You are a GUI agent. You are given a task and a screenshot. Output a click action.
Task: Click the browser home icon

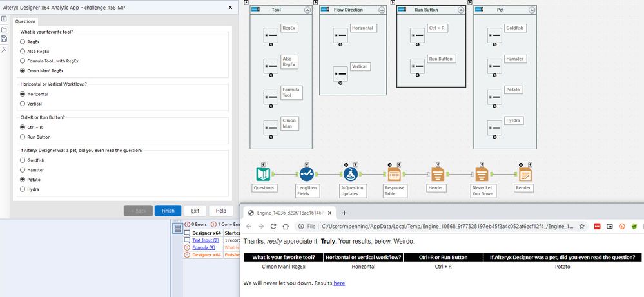click(x=286, y=226)
